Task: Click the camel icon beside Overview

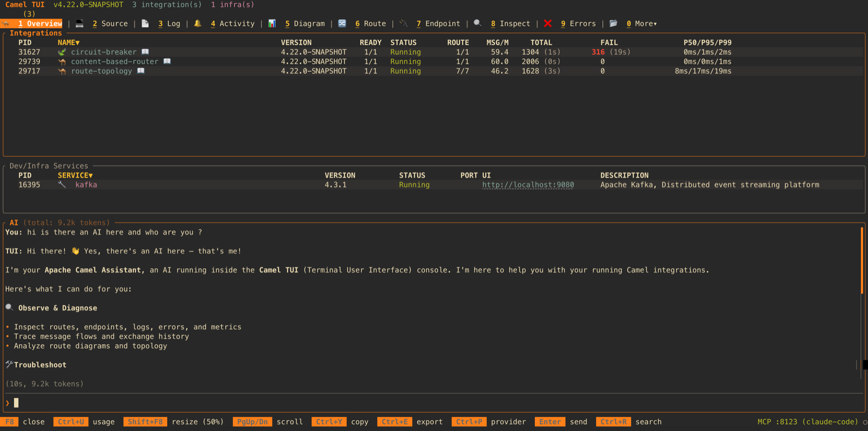Action: pos(6,24)
